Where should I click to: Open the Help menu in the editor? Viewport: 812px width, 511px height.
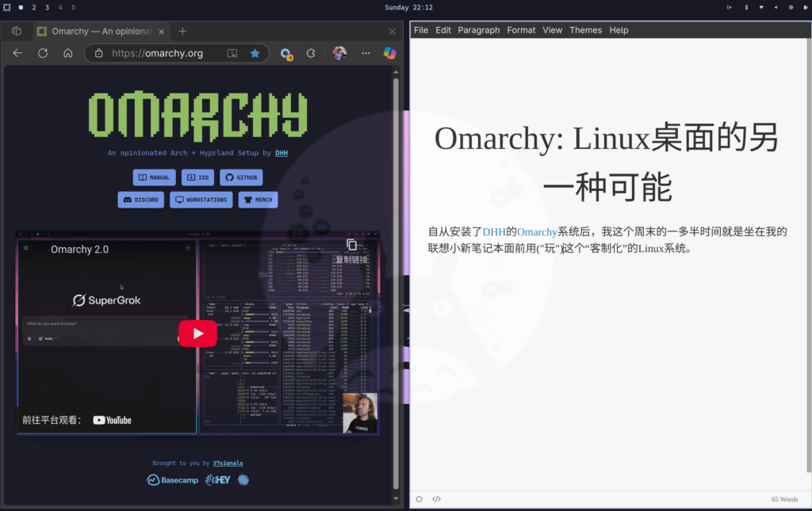pyautogui.click(x=619, y=30)
